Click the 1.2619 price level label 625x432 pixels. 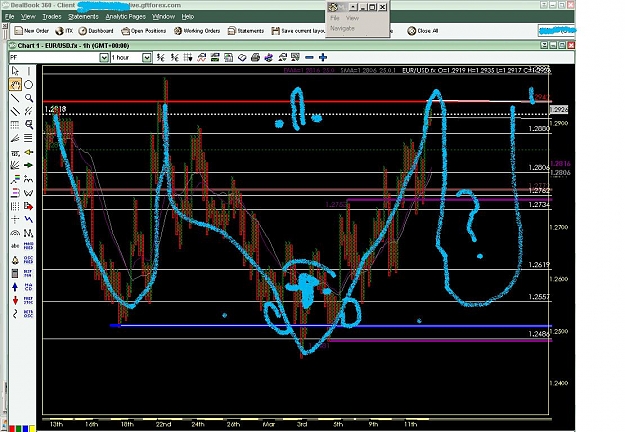[x=539, y=265]
